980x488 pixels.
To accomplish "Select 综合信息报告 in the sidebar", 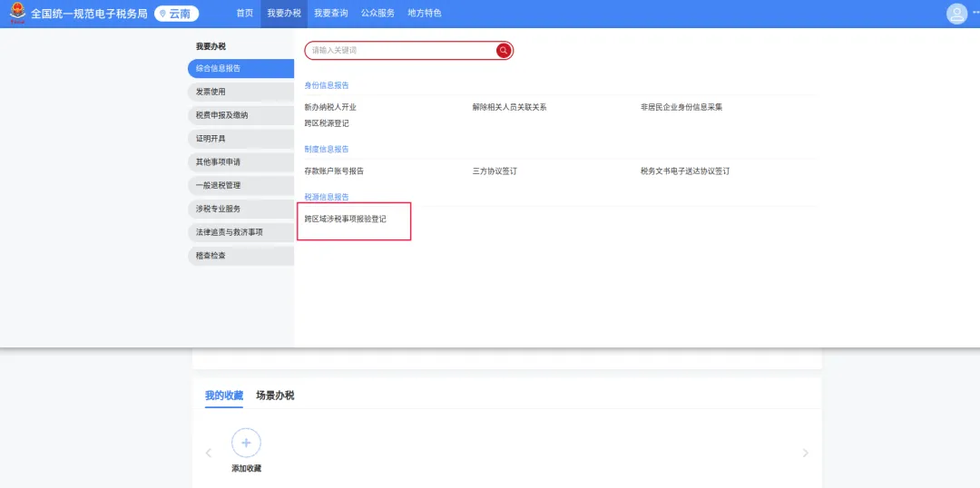I will coord(240,68).
